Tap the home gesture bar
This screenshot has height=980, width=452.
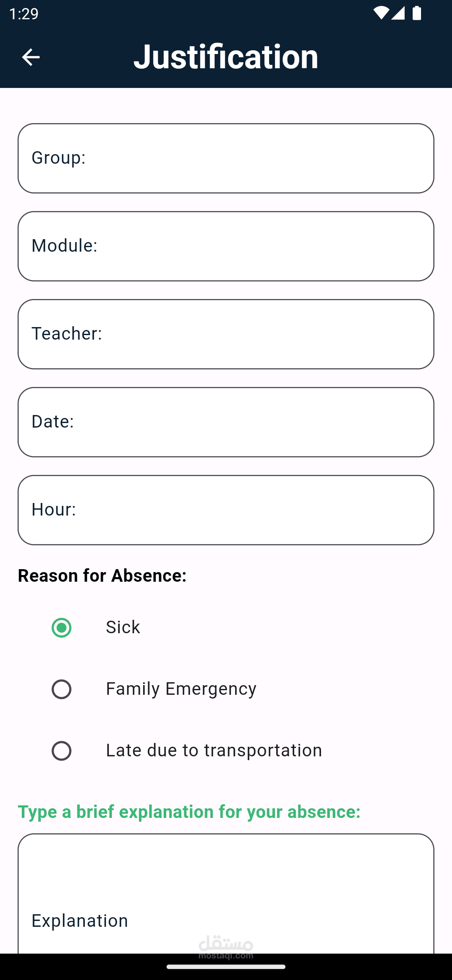pos(226,967)
